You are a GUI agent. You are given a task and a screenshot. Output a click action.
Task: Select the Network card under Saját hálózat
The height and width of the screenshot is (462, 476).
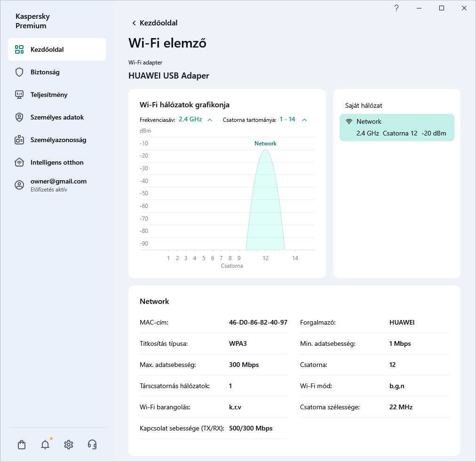pos(397,127)
